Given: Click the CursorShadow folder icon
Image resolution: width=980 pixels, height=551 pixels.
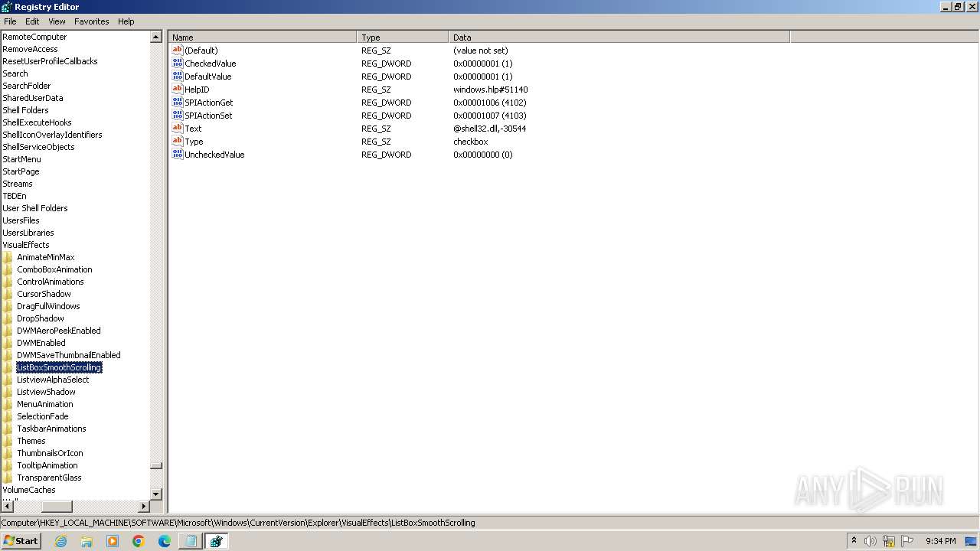Looking at the screenshot, I should 8,294.
